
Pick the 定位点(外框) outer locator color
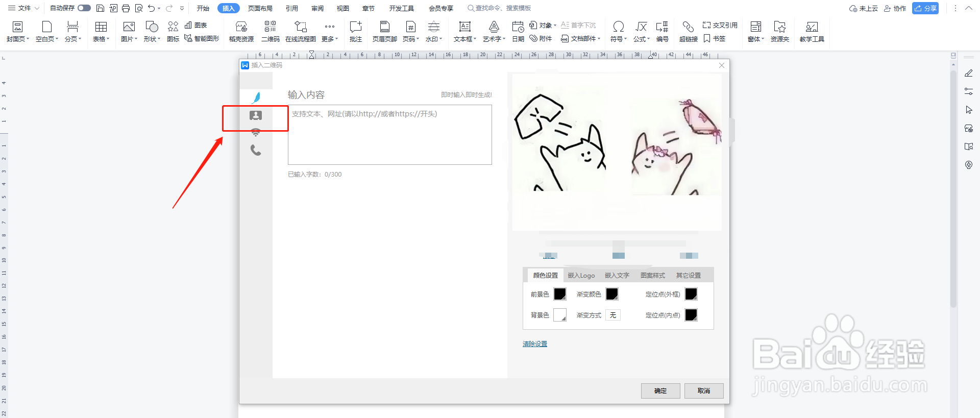tap(691, 294)
